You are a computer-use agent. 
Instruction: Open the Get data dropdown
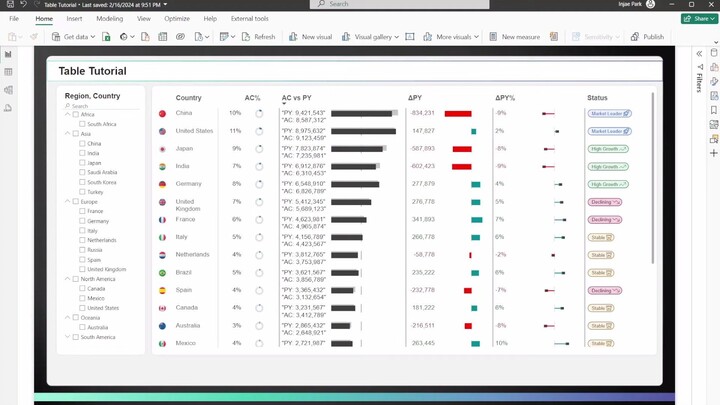(x=75, y=37)
